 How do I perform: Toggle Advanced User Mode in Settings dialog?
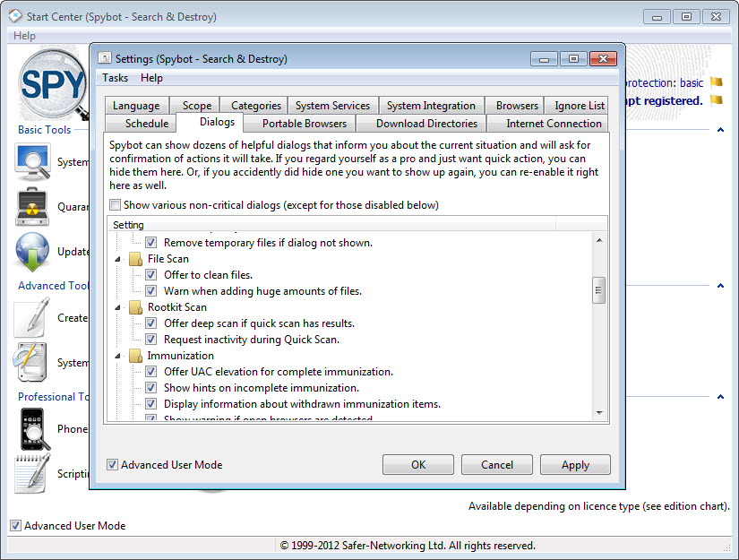[x=112, y=465]
